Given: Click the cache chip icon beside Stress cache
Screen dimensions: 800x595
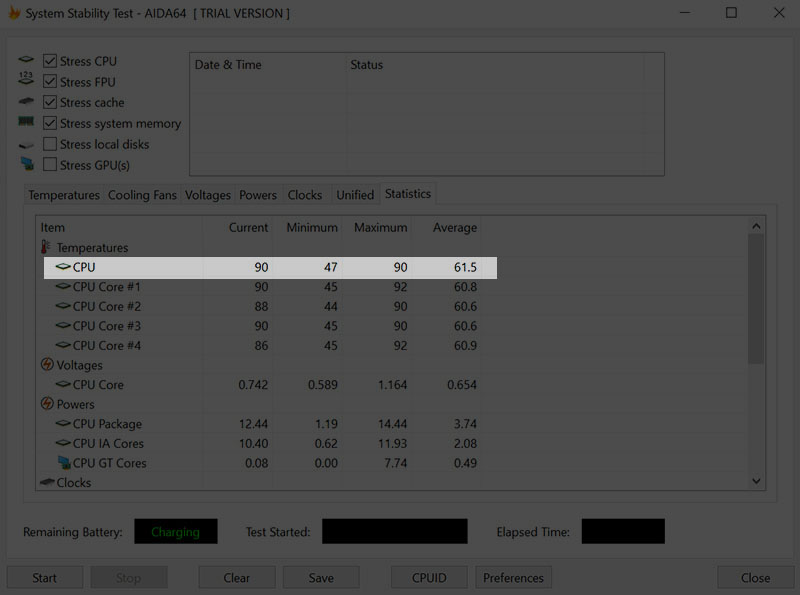Looking at the screenshot, I should (x=26, y=101).
